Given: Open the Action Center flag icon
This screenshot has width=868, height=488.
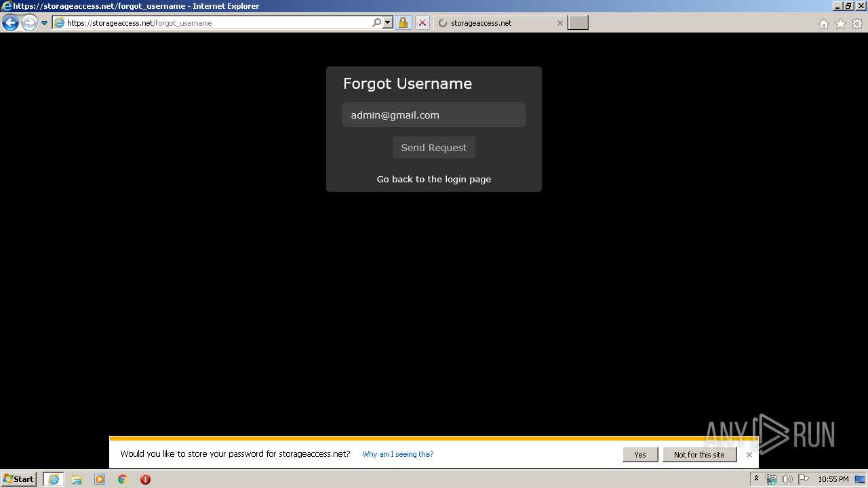Looking at the screenshot, I should (x=804, y=479).
